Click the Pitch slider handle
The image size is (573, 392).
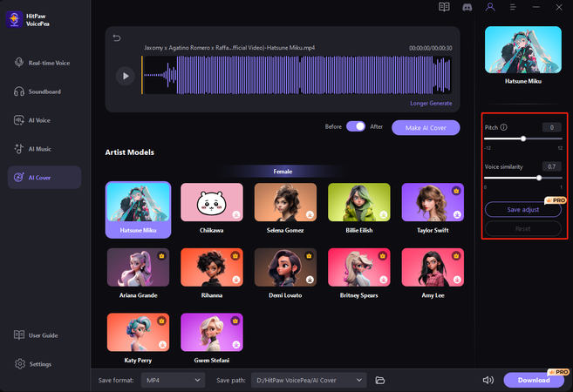523,139
